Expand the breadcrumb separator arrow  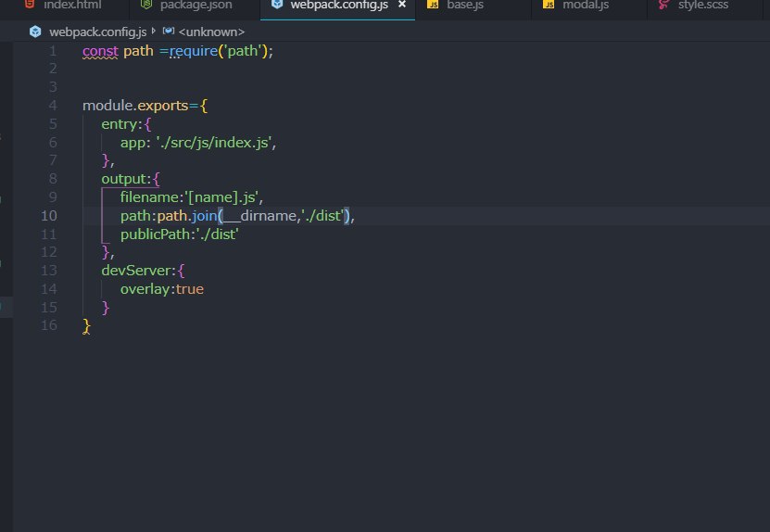tap(154, 31)
